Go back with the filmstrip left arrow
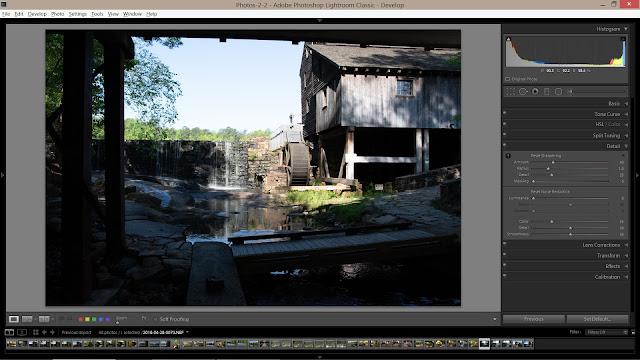This screenshot has width=640, height=360. (x=44, y=332)
